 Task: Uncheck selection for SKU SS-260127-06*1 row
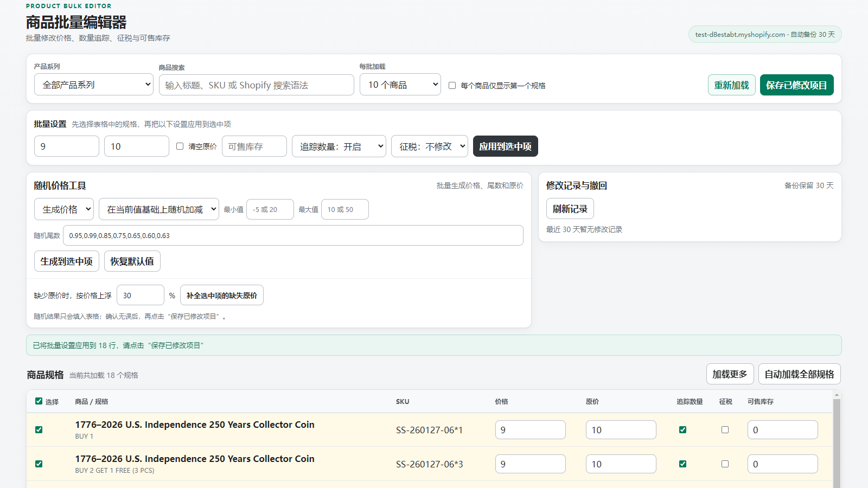coord(39,430)
